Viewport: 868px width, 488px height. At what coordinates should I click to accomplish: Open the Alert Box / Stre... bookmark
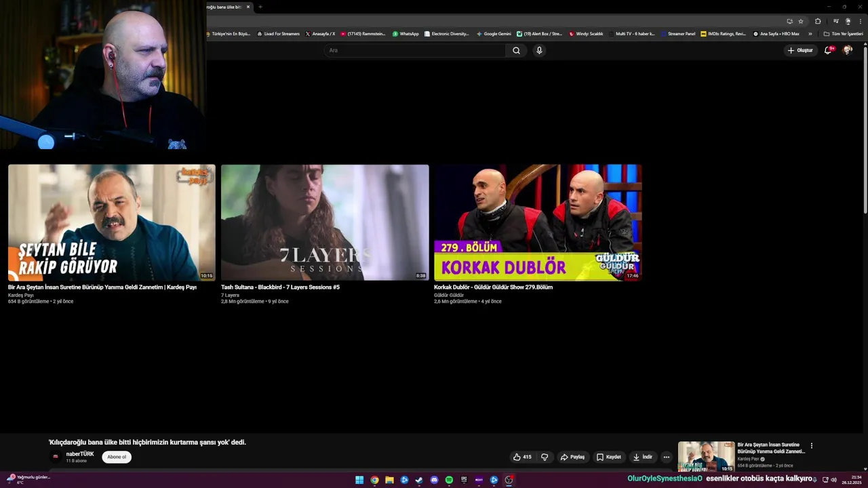coord(539,34)
